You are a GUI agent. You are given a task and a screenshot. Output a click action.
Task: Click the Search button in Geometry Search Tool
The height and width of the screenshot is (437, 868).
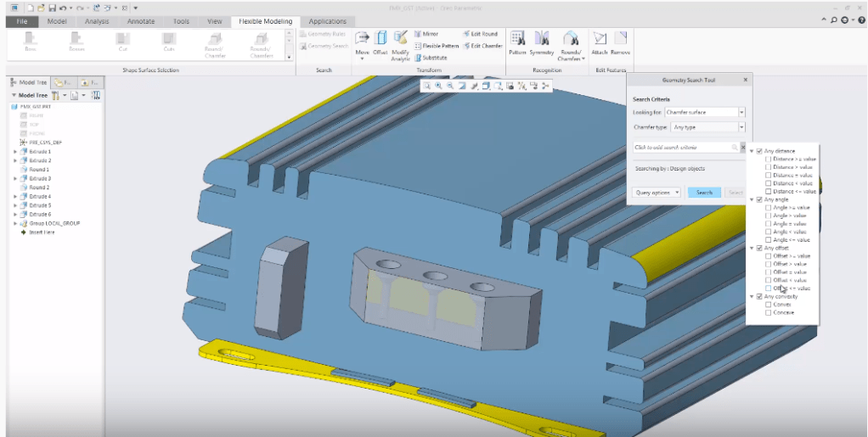(704, 193)
